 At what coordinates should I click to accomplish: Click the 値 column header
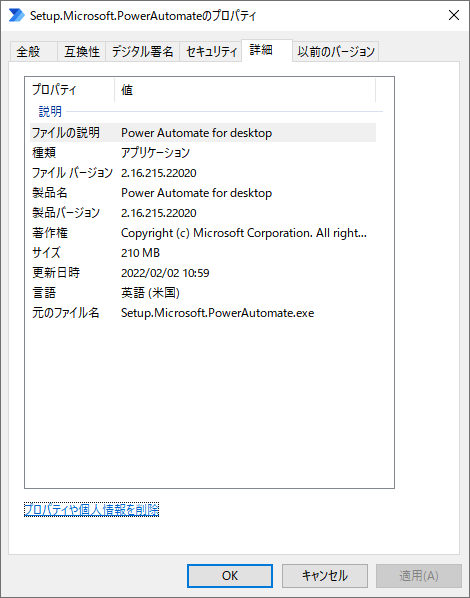(x=245, y=90)
